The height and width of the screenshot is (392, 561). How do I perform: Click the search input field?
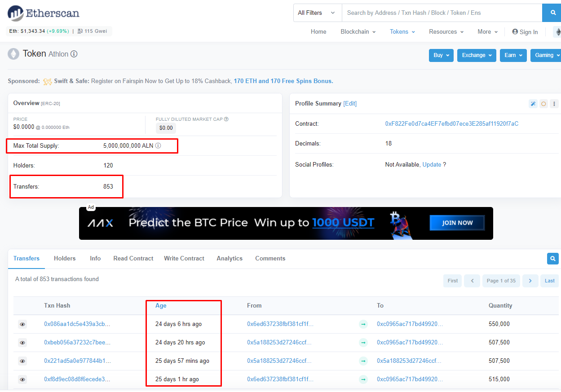click(442, 13)
